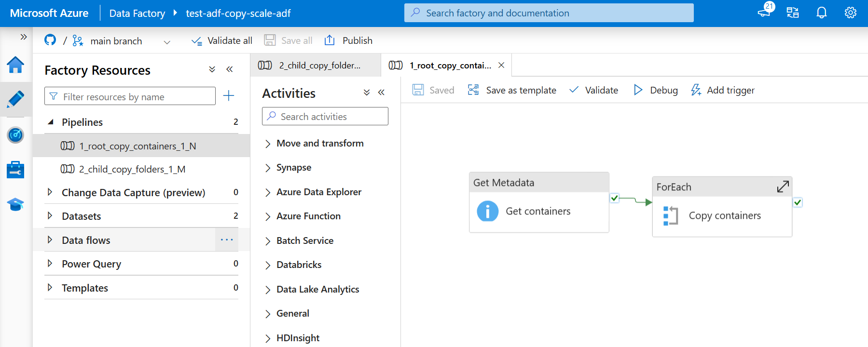The width and height of the screenshot is (868, 347).
Task: Click the plus icon to add resource
Action: click(229, 96)
